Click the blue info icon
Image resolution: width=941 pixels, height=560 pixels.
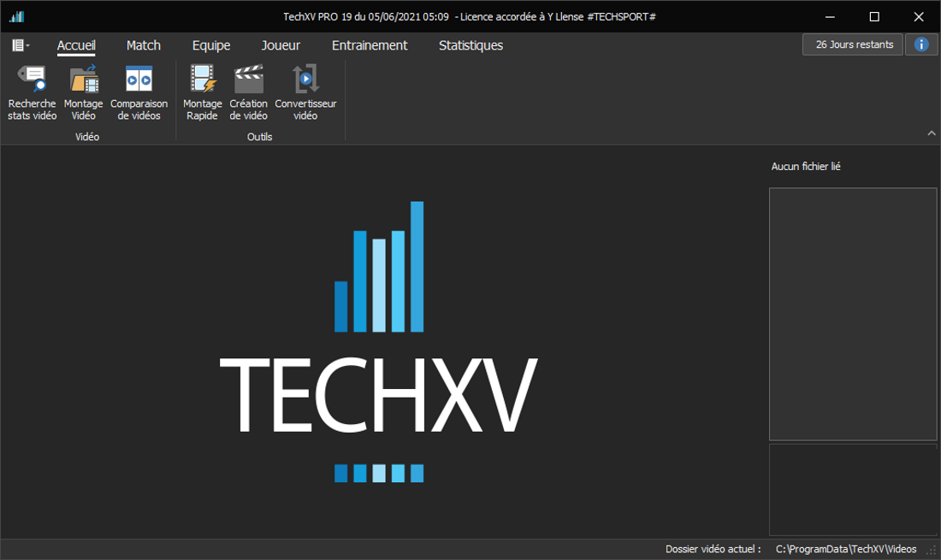(x=921, y=44)
